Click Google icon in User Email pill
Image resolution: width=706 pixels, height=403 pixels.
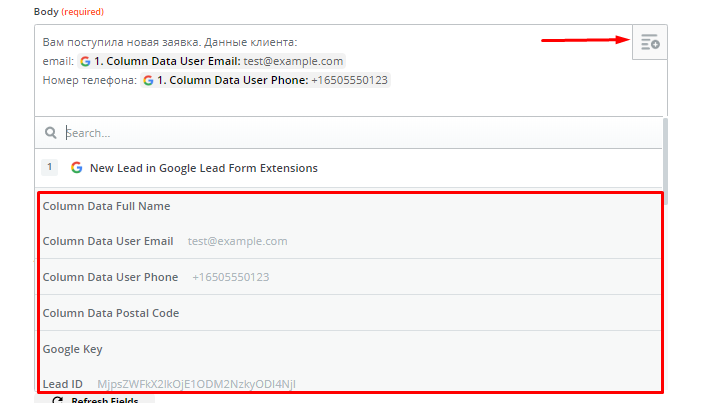point(85,61)
